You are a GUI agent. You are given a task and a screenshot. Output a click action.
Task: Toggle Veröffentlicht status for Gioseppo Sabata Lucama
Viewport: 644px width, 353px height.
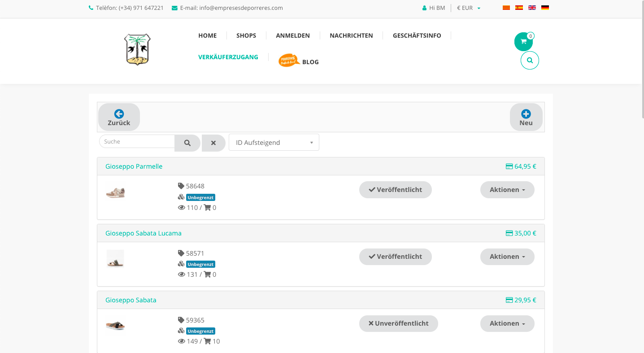pyautogui.click(x=396, y=257)
